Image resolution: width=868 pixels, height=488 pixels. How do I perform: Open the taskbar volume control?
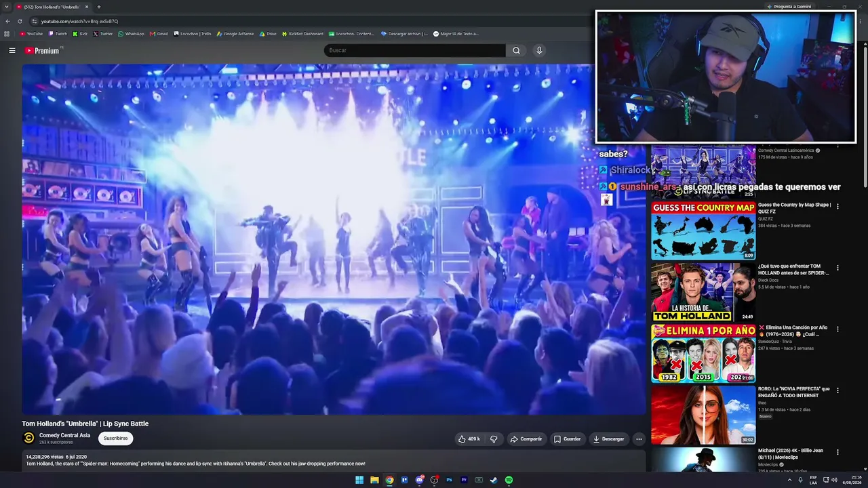click(834, 480)
